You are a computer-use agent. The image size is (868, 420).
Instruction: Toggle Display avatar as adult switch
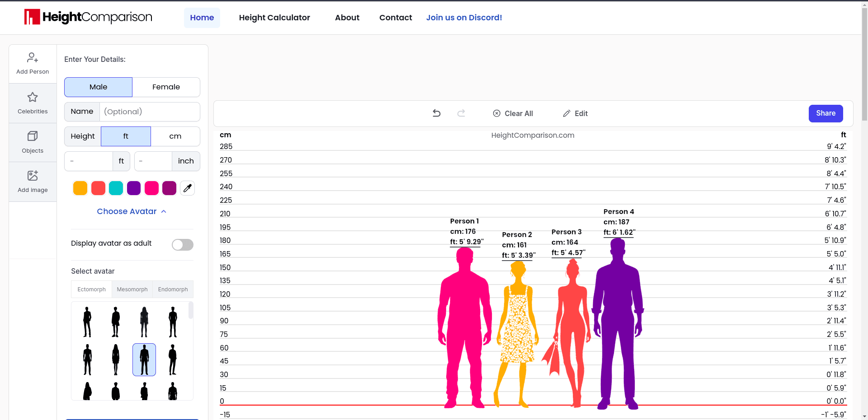[182, 244]
